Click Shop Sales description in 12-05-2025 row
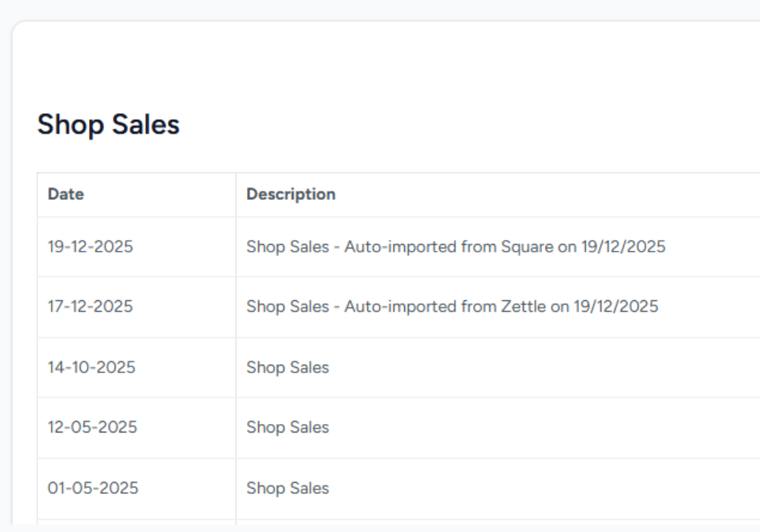The width and height of the screenshot is (760, 532). pyautogui.click(x=287, y=428)
